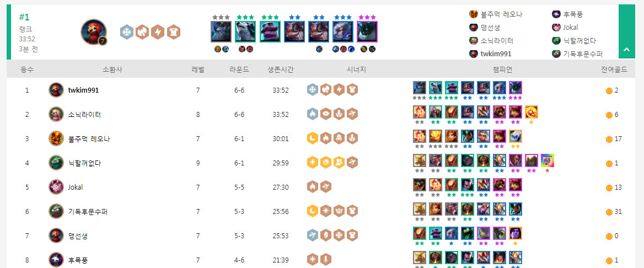Open summoner 소닉라이터 profile in the table

[84, 115]
